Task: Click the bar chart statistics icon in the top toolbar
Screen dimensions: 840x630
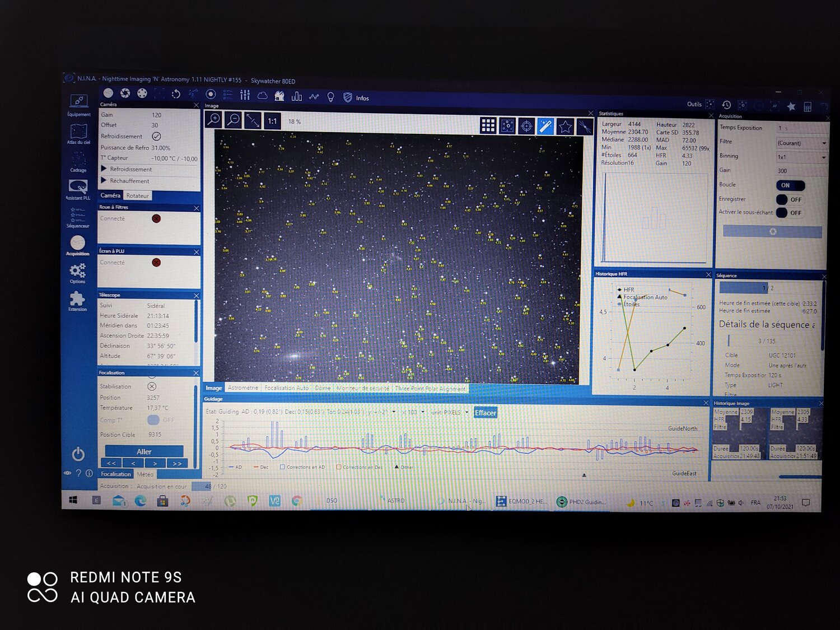Action: click(x=296, y=96)
